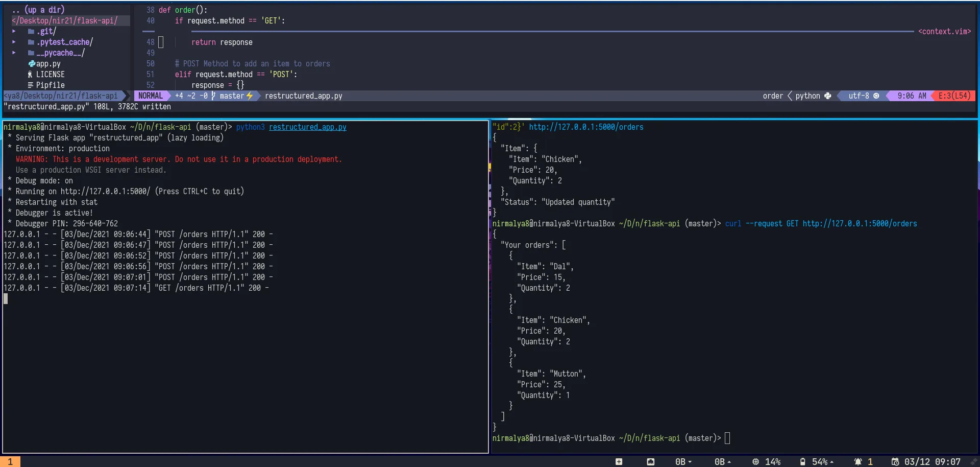The image size is (980, 467).
Task: Click the URL in the curl GET command
Action: (860, 223)
